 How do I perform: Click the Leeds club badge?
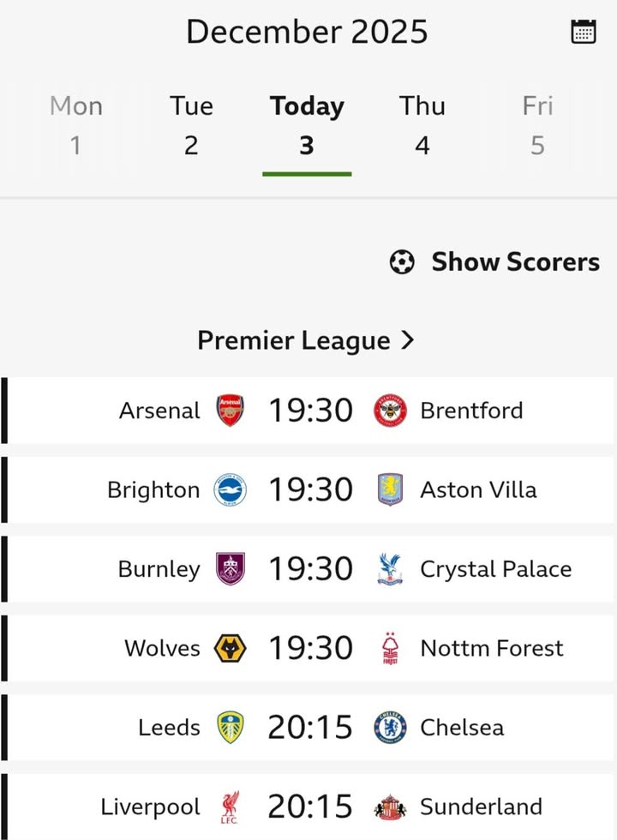point(230,728)
